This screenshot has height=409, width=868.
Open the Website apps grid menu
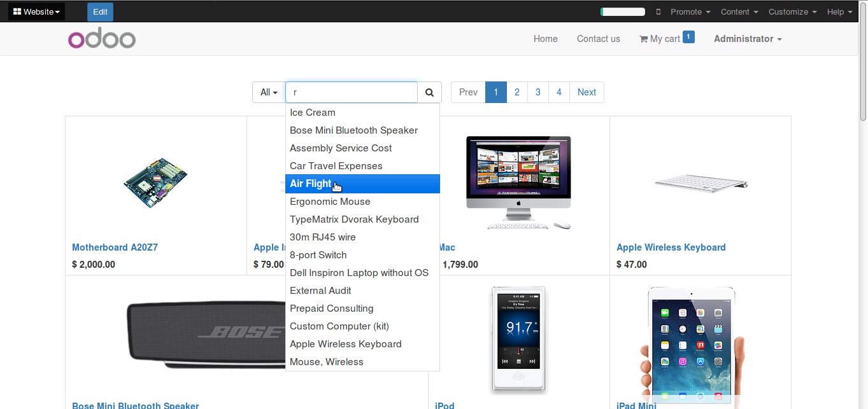point(37,11)
